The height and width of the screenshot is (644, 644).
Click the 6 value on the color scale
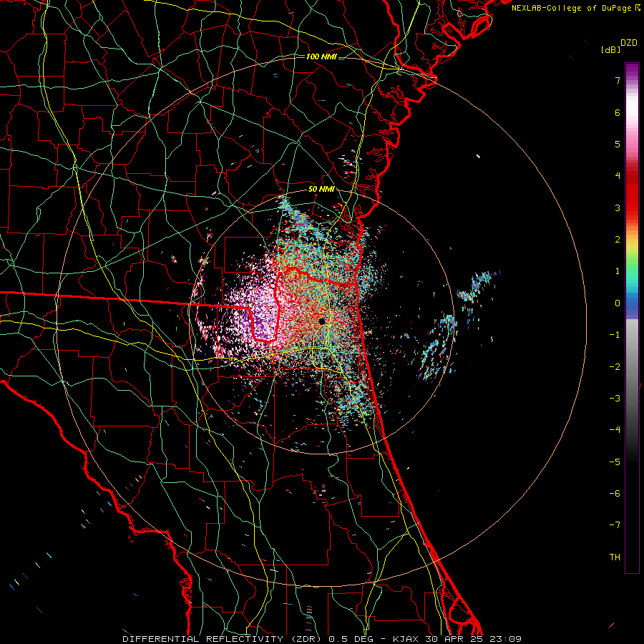click(x=618, y=112)
